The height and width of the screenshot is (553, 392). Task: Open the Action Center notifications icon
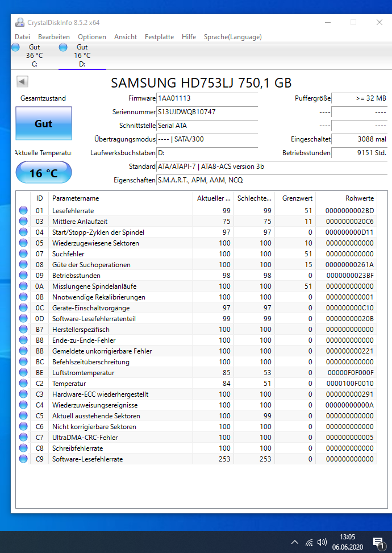[378, 543]
